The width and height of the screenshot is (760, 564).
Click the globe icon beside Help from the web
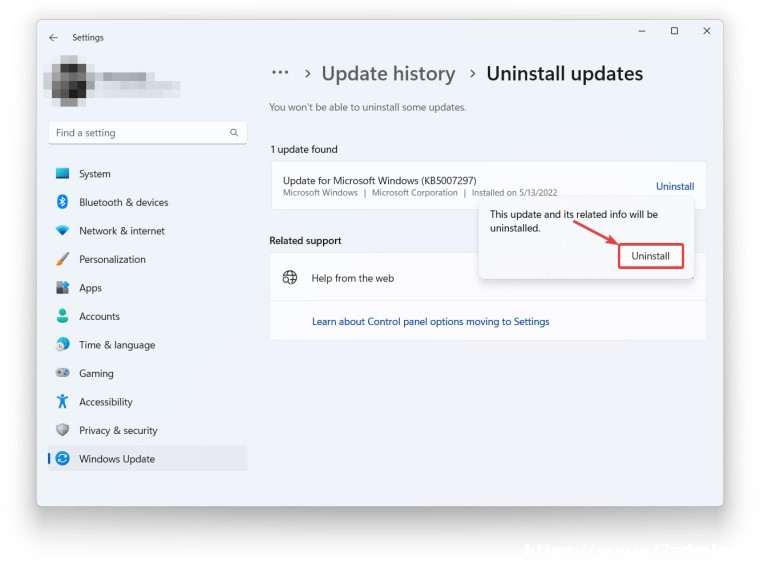point(290,278)
